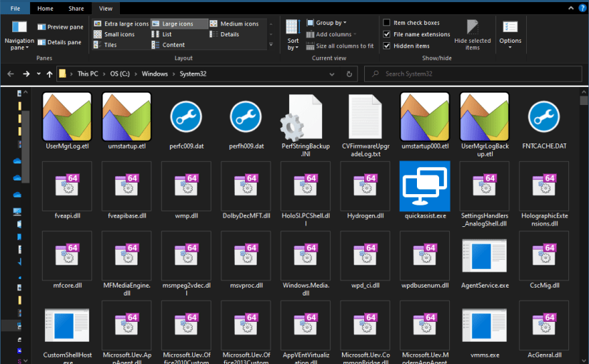Screen dimensions: 589x364
Task: Open the quickassist.exe file icon
Action: click(x=425, y=186)
